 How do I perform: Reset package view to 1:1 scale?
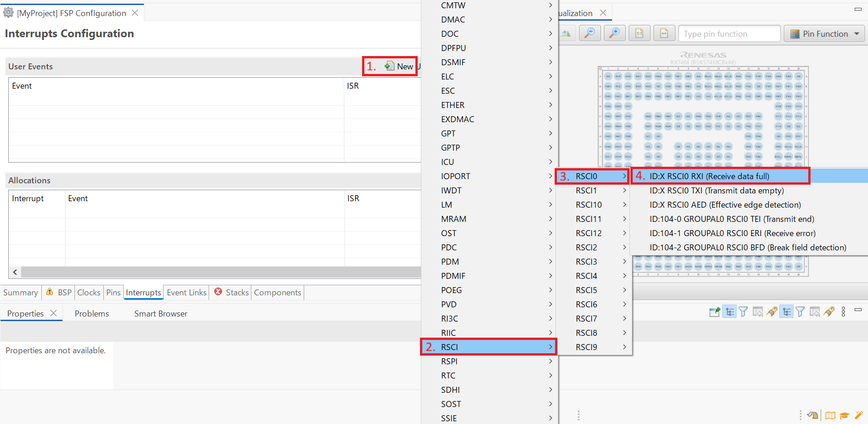639,34
